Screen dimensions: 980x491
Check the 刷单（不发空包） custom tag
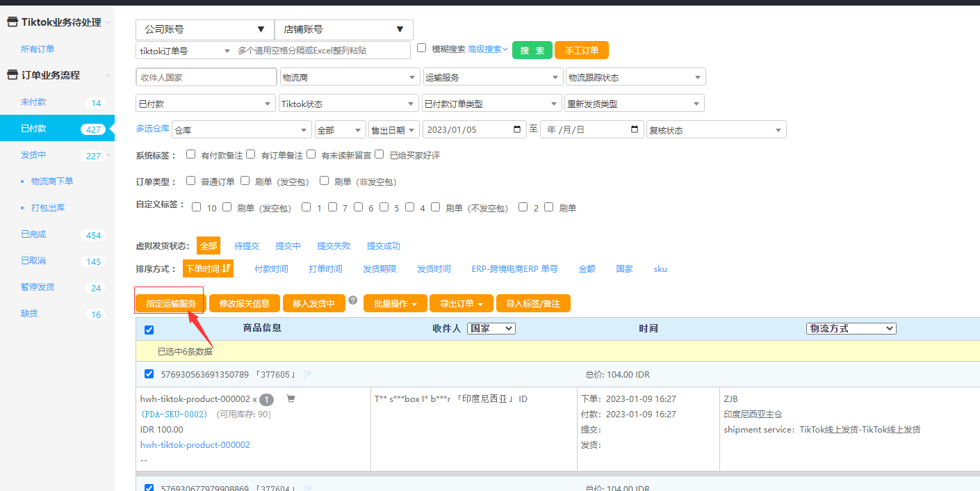436,207
